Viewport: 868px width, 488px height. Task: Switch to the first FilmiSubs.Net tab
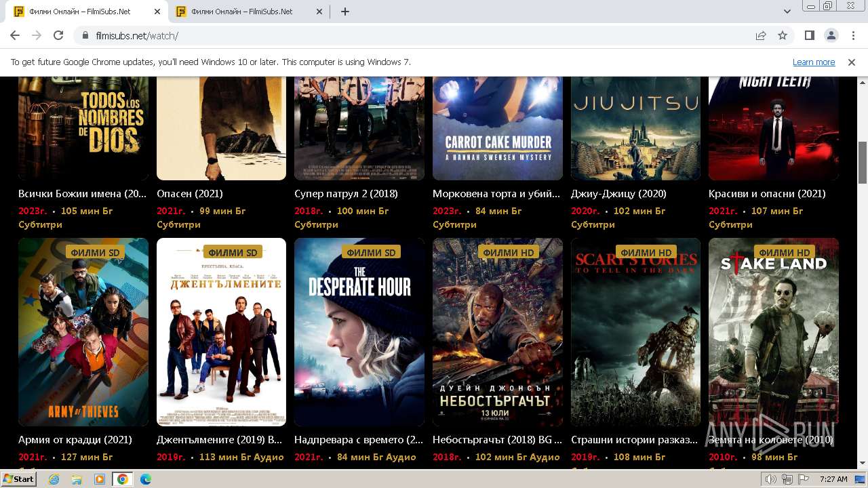coord(87,12)
